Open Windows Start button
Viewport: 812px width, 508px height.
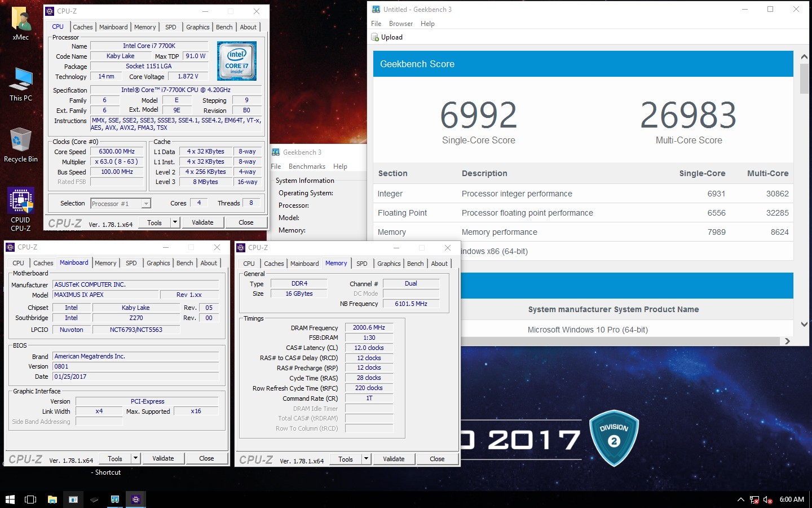click(x=10, y=500)
